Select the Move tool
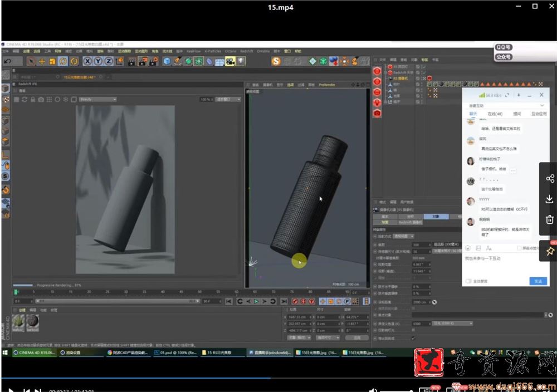557x392 pixels. tap(42, 61)
